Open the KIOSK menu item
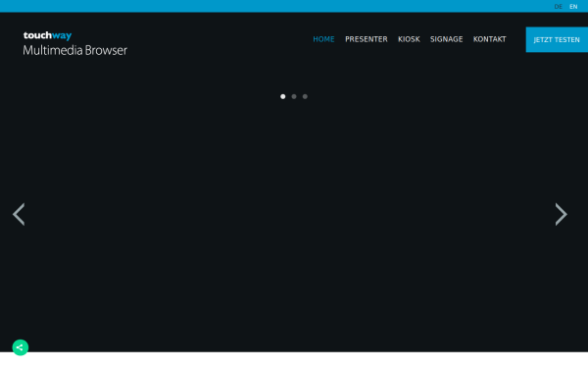 (409, 39)
